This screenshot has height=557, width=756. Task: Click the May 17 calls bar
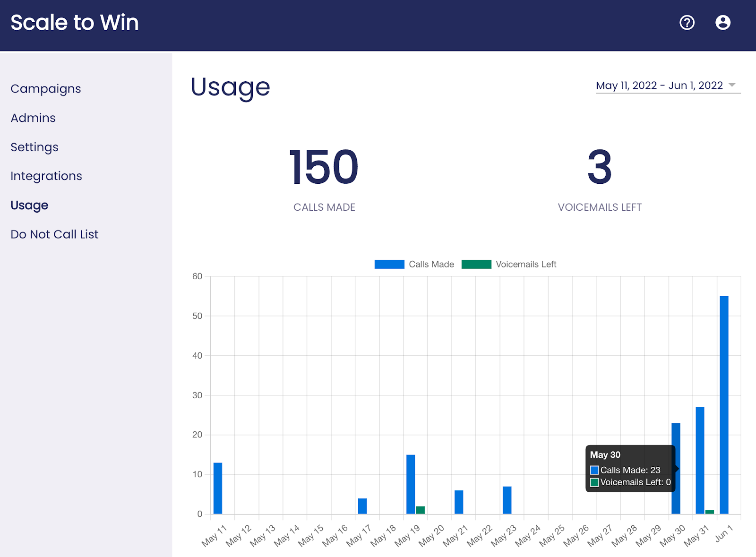(362, 506)
